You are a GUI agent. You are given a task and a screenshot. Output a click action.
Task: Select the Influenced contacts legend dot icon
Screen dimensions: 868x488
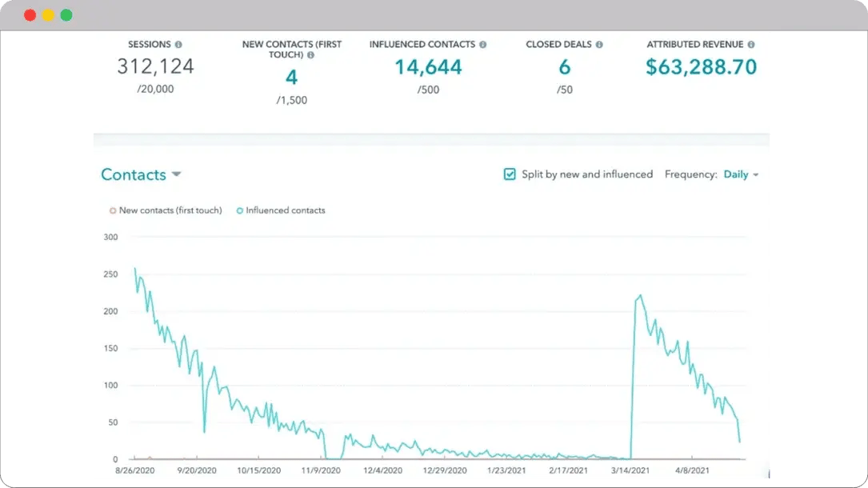click(239, 210)
